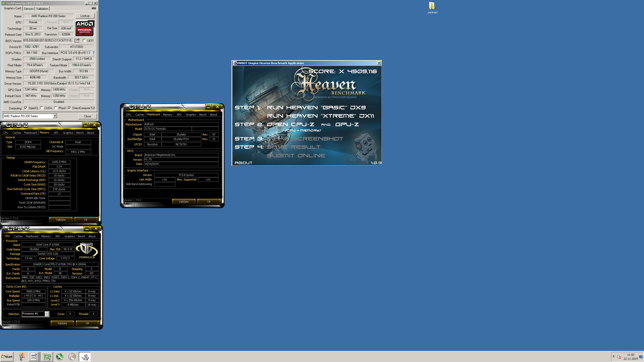Switch to GPU-Z Sensors tab
This screenshot has width=644, height=362.
(29, 9)
